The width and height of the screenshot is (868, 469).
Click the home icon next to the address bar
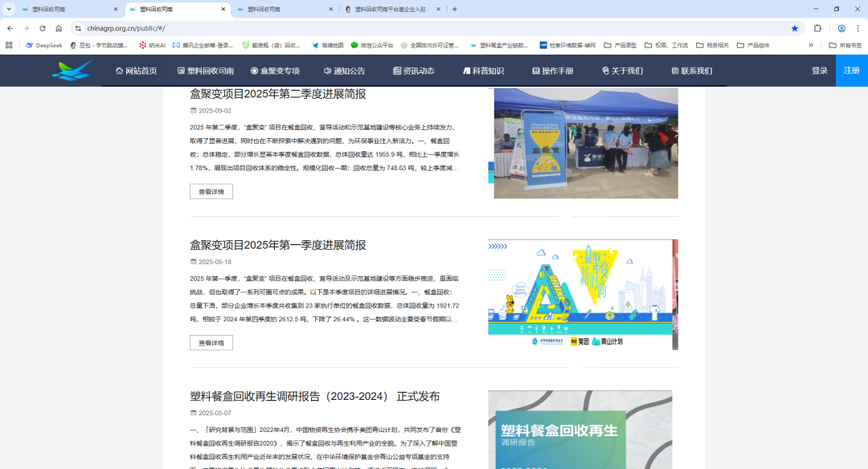coord(59,28)
